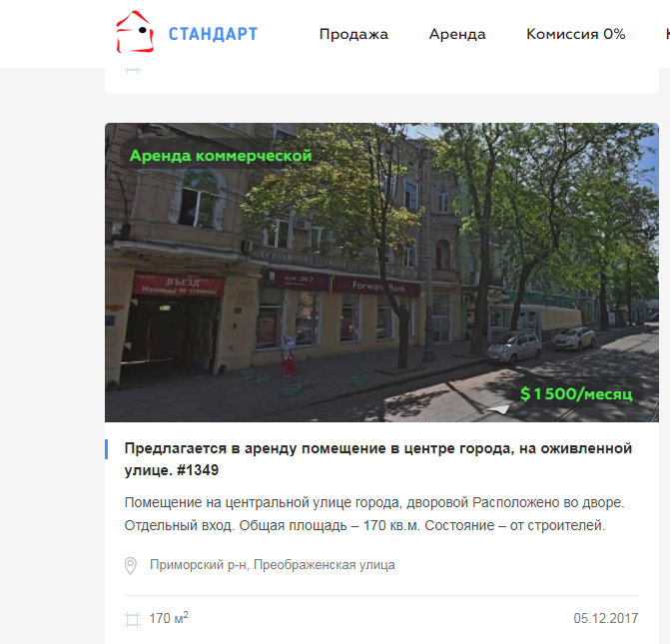670x644 pixels.
Task: Click the 170 м² area value
Action: point(169,618)
